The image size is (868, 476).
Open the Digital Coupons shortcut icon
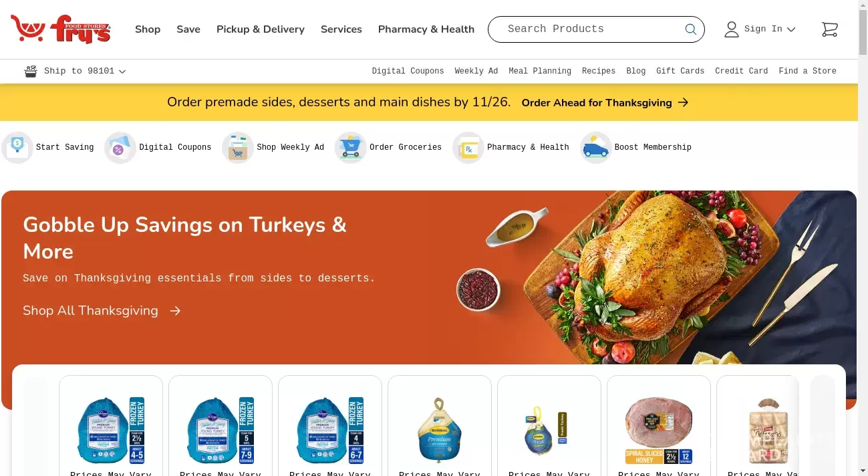point(120,147)
